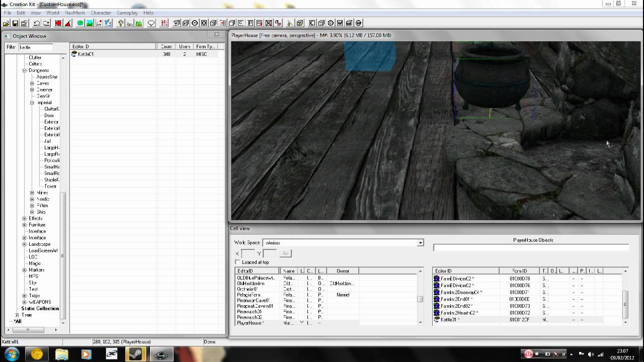This screenshot has height=362, width=644.
Task: Open the navmesh editing red icon
Action: (164, 23)
